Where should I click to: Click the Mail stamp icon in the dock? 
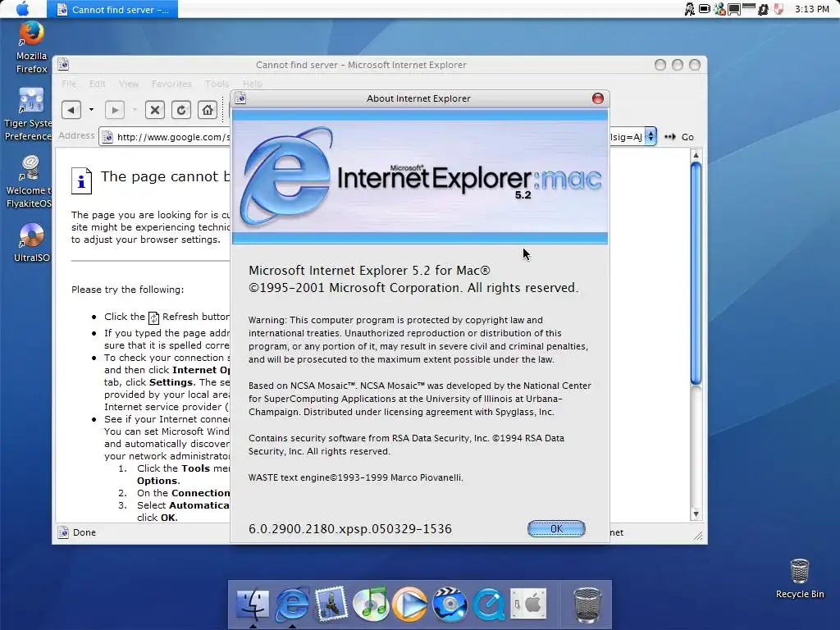click(331, 604)
